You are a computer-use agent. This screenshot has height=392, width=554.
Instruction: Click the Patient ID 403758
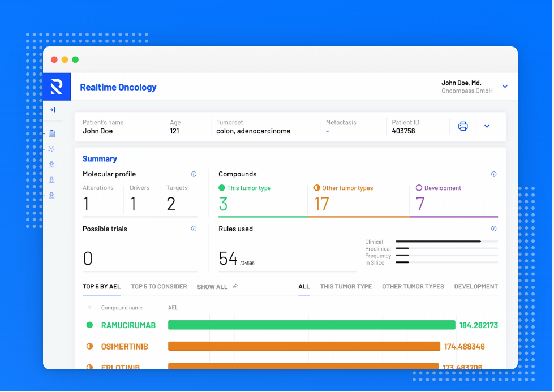(x=403, y=131)
